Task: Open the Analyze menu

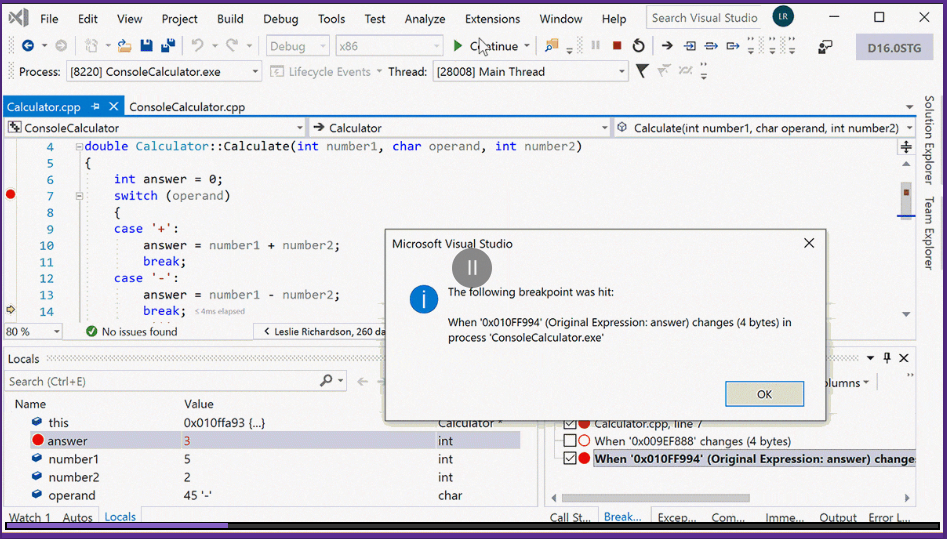Action: pos(425,19)
